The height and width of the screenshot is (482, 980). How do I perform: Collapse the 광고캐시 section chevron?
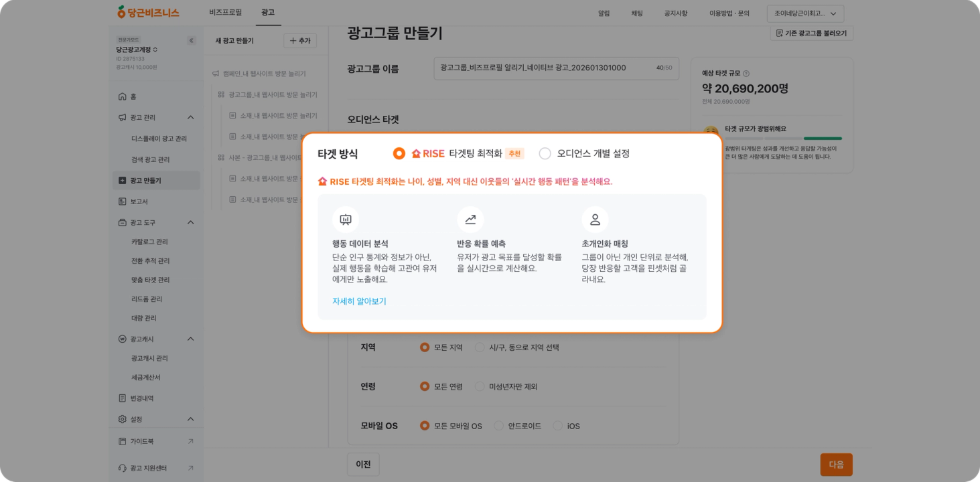190,339
